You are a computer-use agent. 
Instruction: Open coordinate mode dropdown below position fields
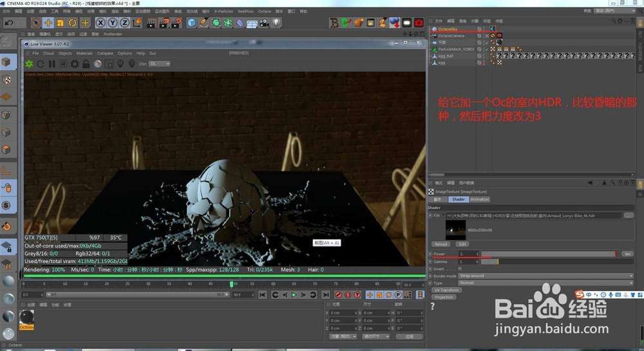343,337
